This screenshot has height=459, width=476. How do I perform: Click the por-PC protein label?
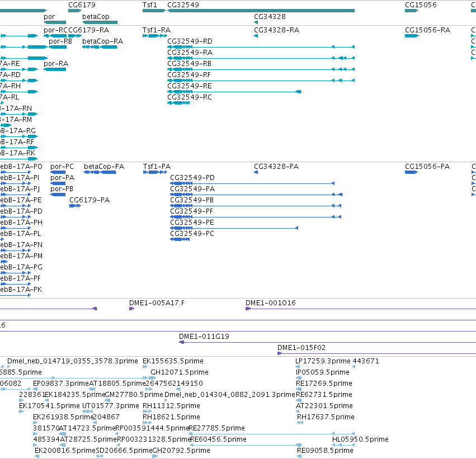point(62,167)
